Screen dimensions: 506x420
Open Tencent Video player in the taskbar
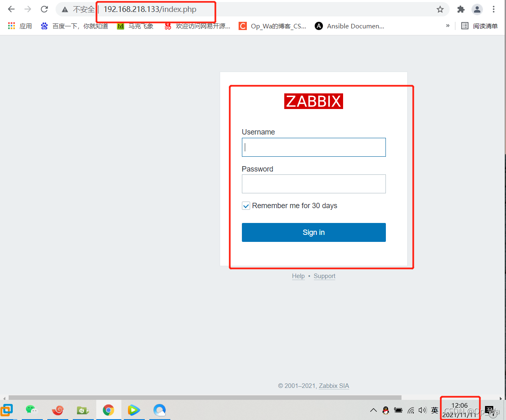click(x=134, y=410)
